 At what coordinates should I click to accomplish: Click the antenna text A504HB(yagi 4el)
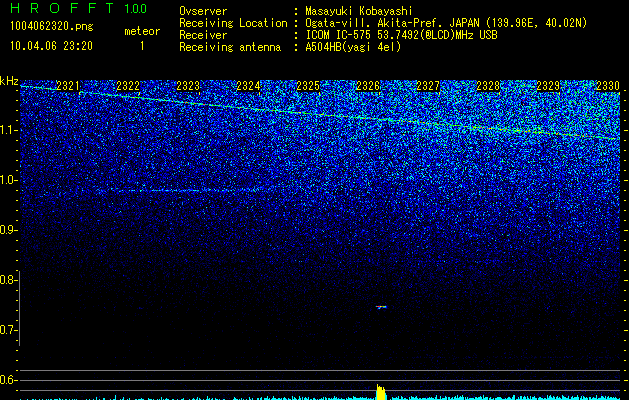(353, 47)
